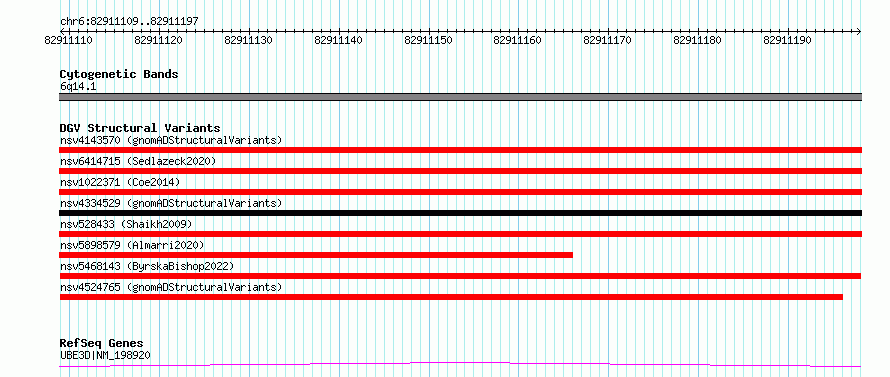Click the UBE3D|NM_198920 gene label
The image size is (890, 377).
(105, 355)
